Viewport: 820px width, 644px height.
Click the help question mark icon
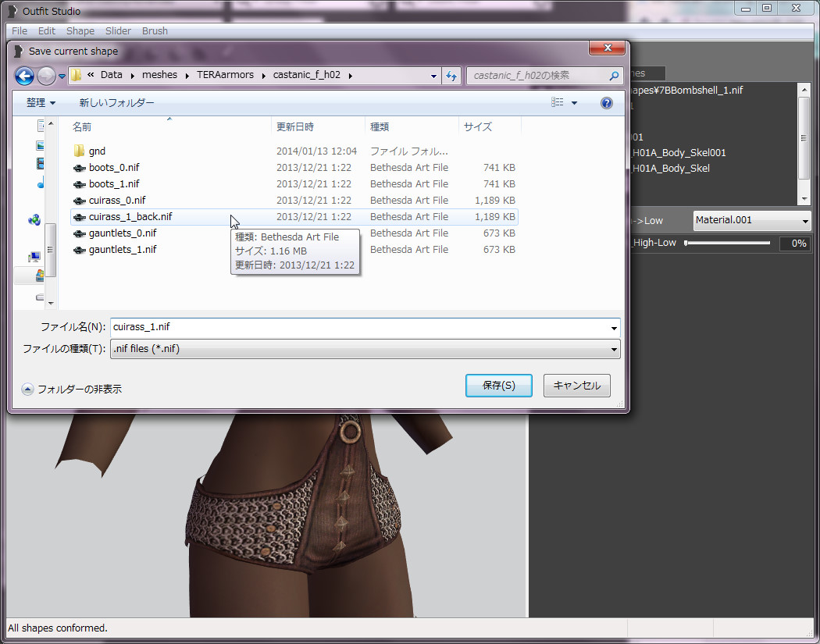[x=606, y=103]
